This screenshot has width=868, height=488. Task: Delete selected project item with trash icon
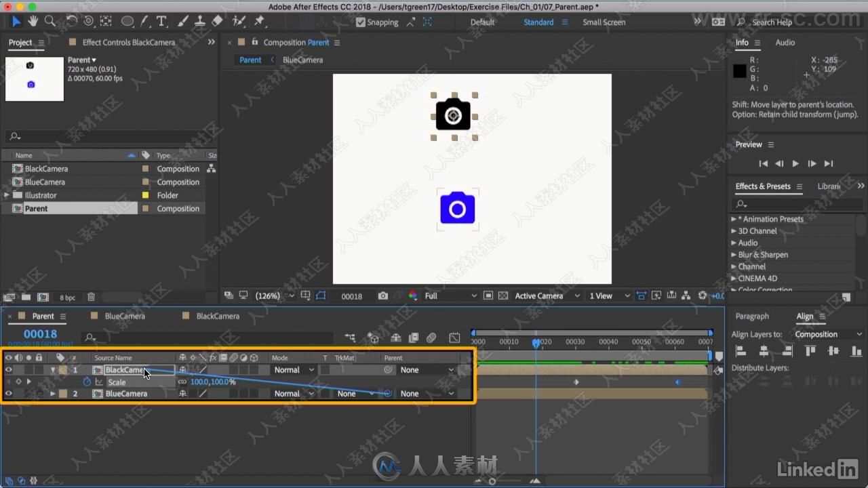coord(91,297)
